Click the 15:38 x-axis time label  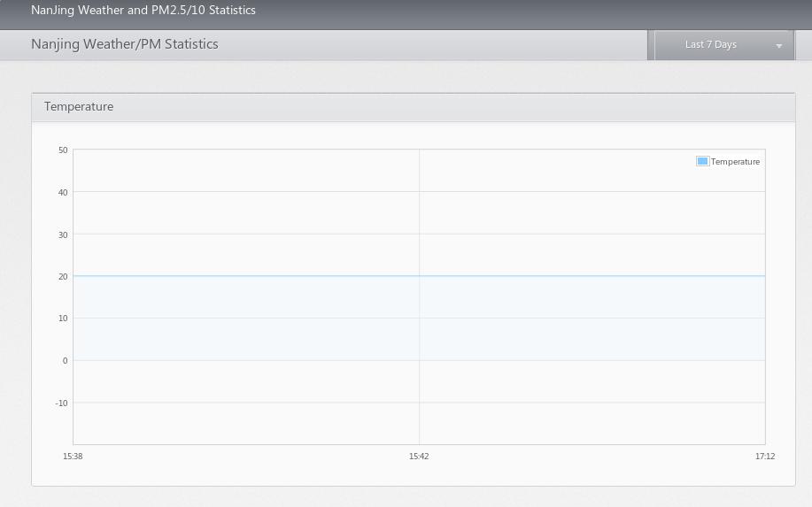73,457
